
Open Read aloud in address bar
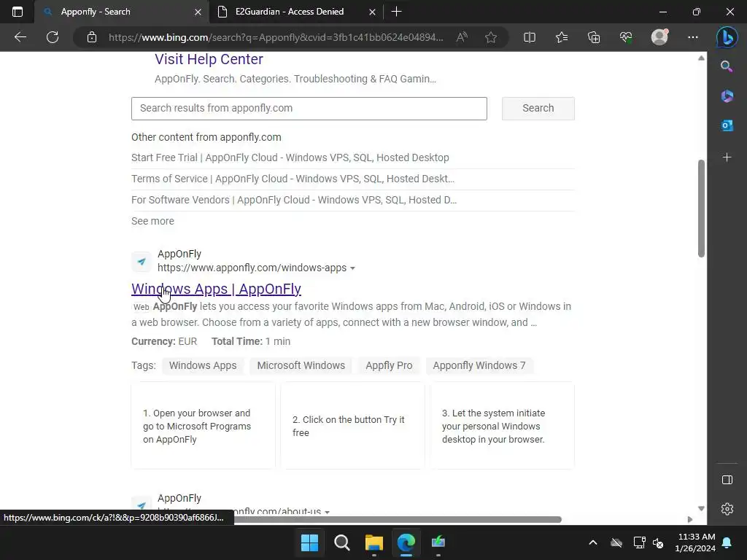(462, 37)
